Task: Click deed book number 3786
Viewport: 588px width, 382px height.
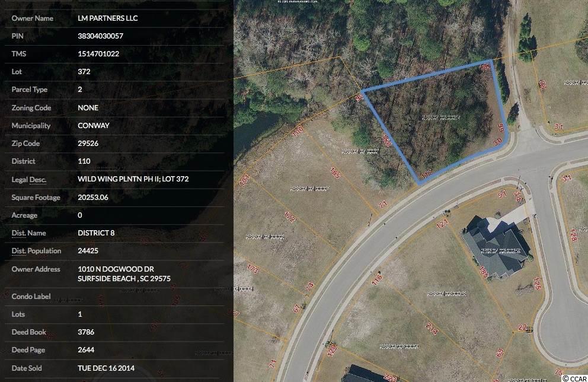Action: pos(86,332)
